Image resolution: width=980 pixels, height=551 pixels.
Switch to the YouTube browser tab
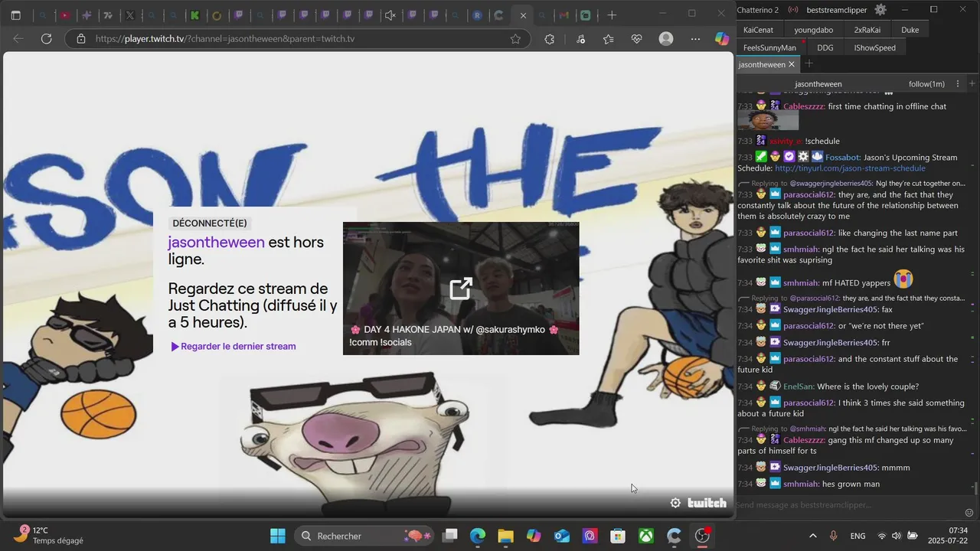pyautogui.click(x=65, y=15)
